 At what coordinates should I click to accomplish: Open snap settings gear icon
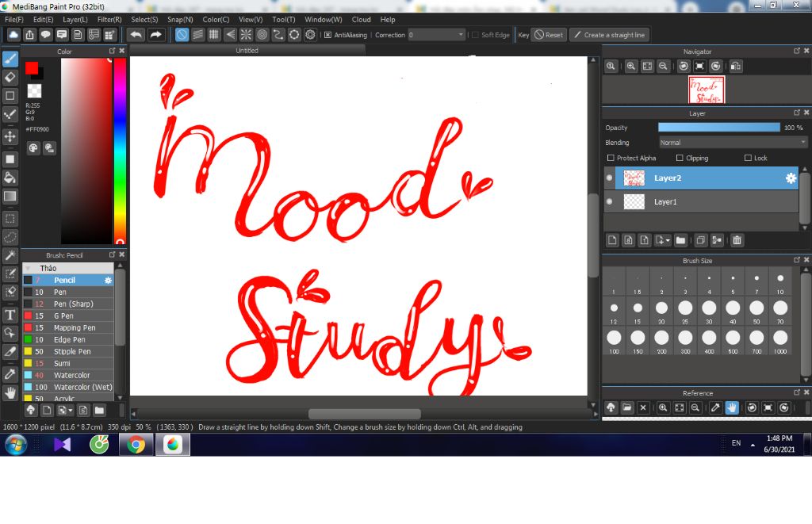[310, 35]
